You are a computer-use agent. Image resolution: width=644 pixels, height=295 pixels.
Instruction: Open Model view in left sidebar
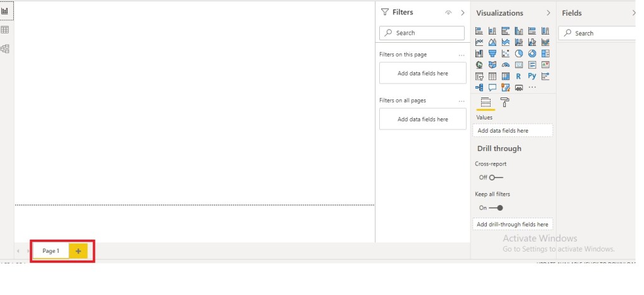5,48
